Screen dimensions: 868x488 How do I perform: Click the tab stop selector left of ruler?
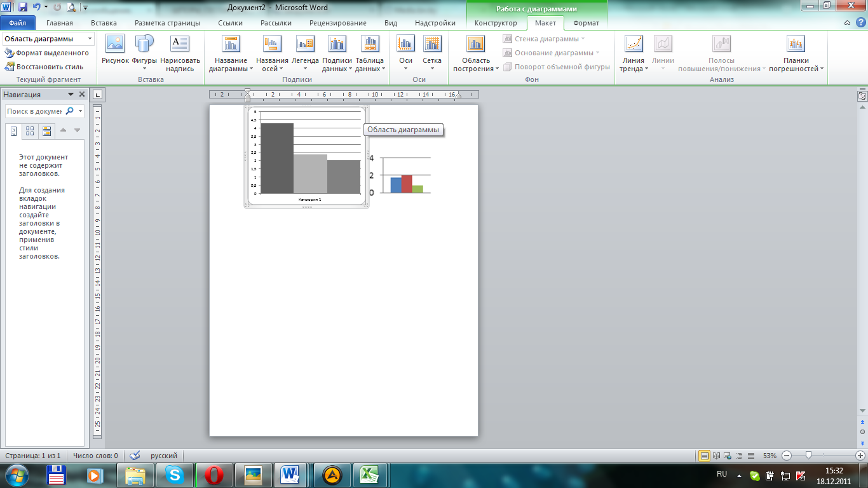98,95
